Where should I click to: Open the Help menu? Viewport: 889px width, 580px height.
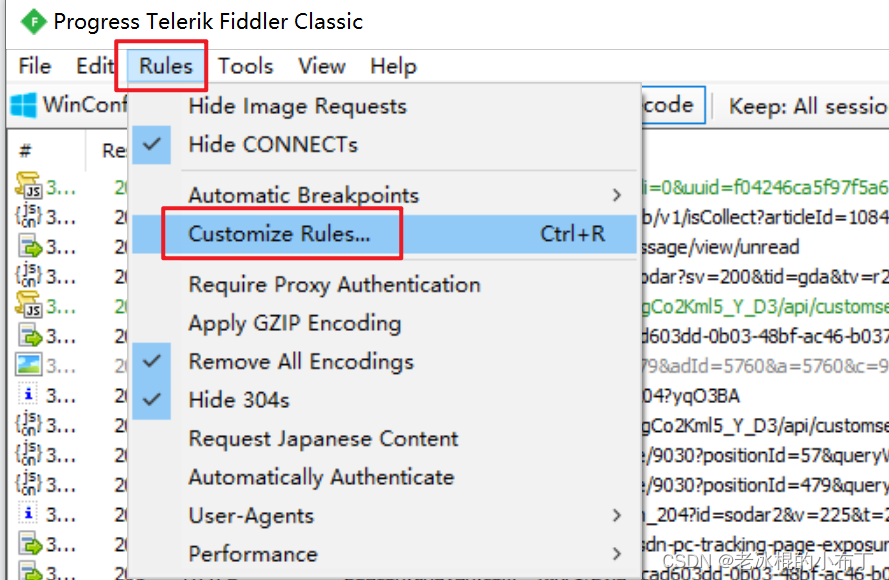(x=392, y=66)
